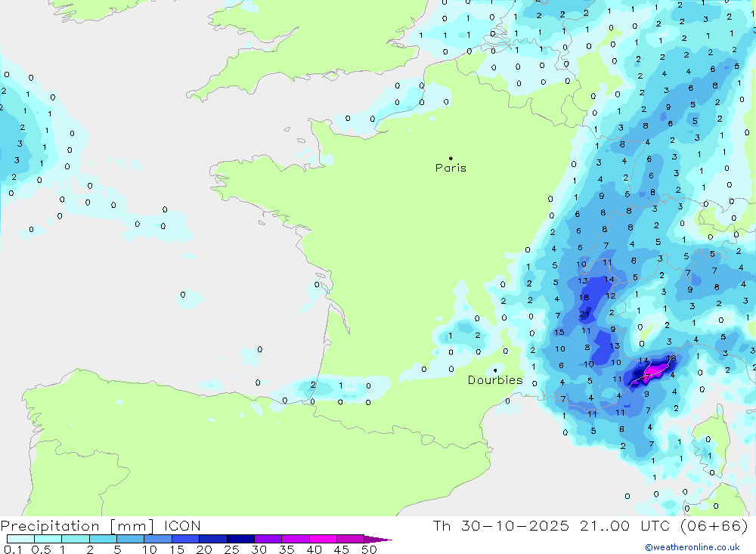Click the Paris city label
The height and width of the screenshot is (554, 756).
[x=451, y=168]
